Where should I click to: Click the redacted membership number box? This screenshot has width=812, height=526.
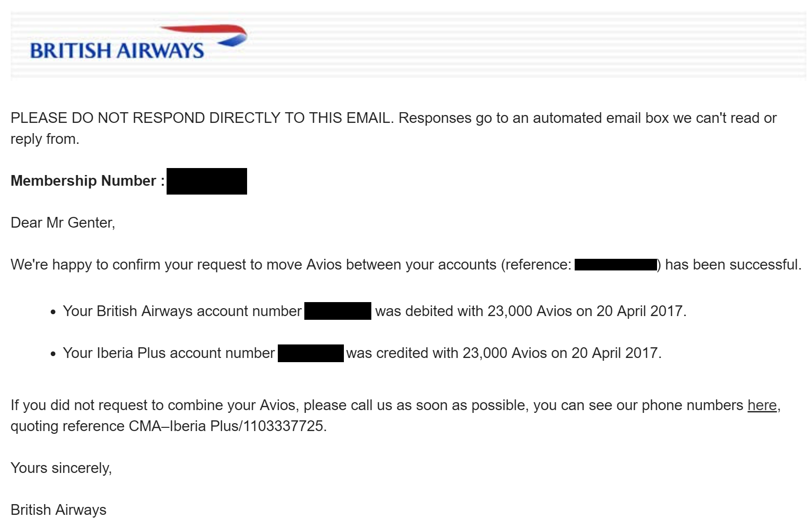tap(207, 181)
